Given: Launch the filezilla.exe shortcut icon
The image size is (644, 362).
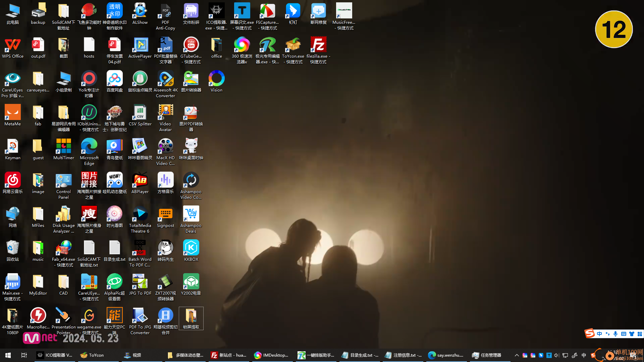Looking at the screenshot, I should pyautogui.click(x=318, y=51).
